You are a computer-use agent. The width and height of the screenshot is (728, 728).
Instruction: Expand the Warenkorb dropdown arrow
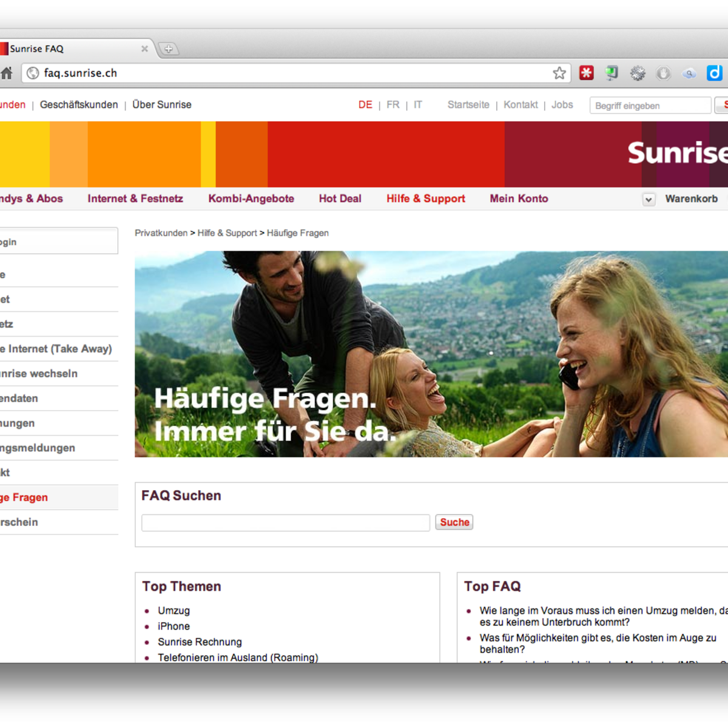pyautogui.click(x=649, y=199)
